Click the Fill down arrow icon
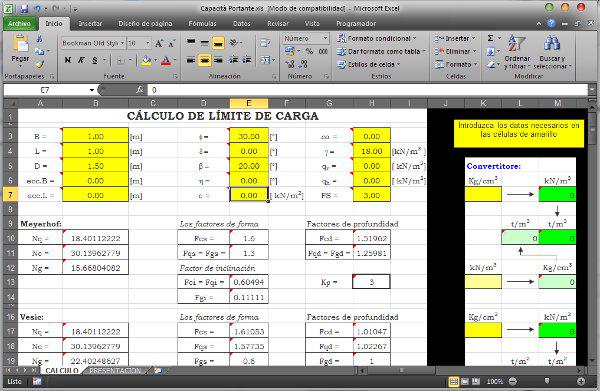Image resolution: width=600 pixels, height=391 pixels. (x=490, y=51)
